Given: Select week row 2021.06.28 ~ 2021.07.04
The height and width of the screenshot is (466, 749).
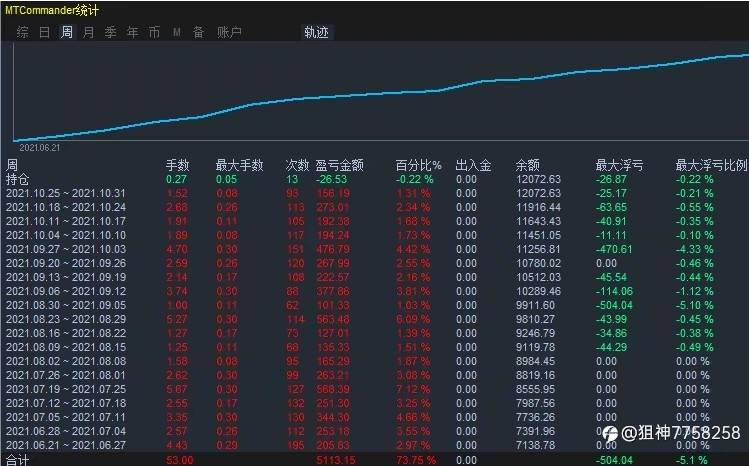Looking at the screenshot, I should coord(374,431).
